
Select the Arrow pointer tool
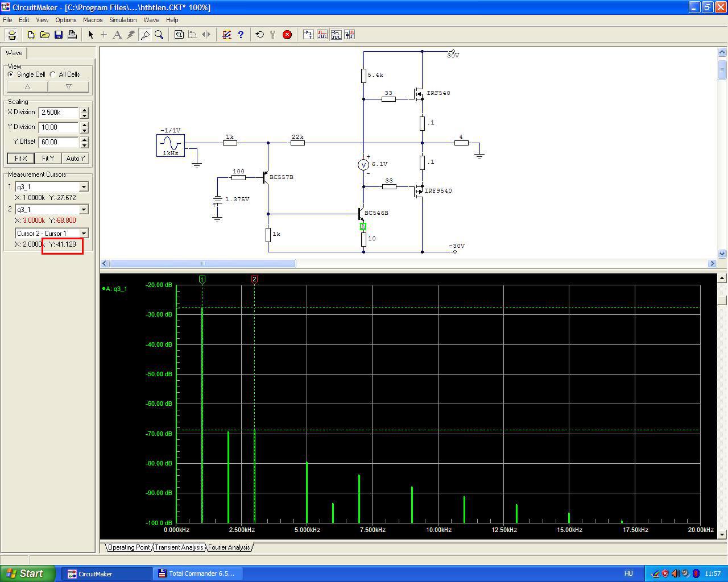click(90, 35)
